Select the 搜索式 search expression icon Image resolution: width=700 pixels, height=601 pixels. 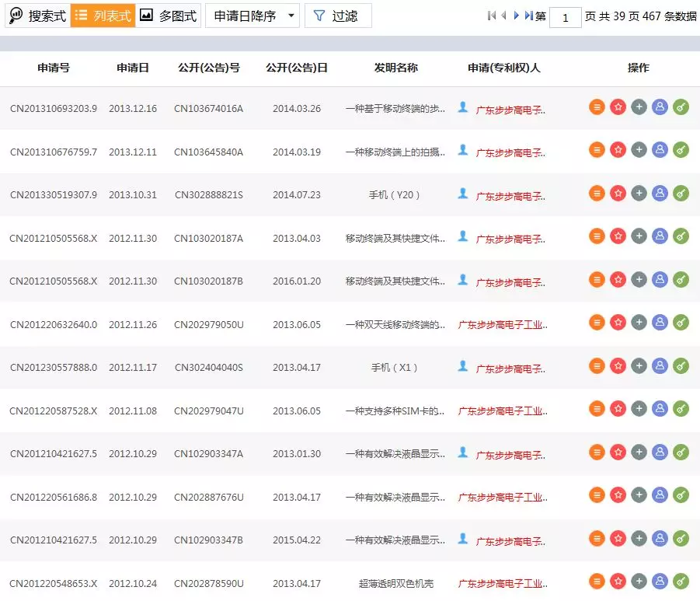(37, 15)
